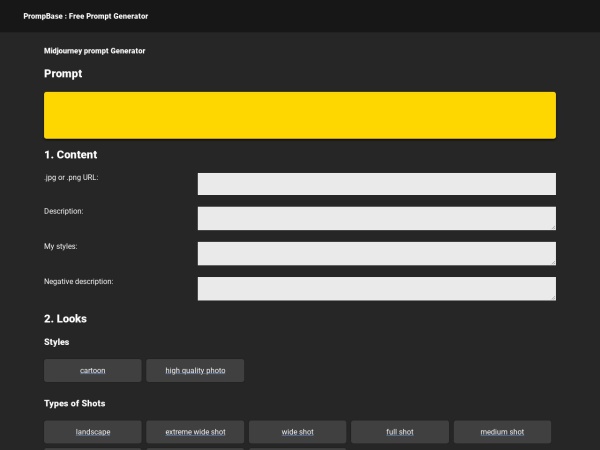Choose the high quality photo style

click(x=195, y=371)
